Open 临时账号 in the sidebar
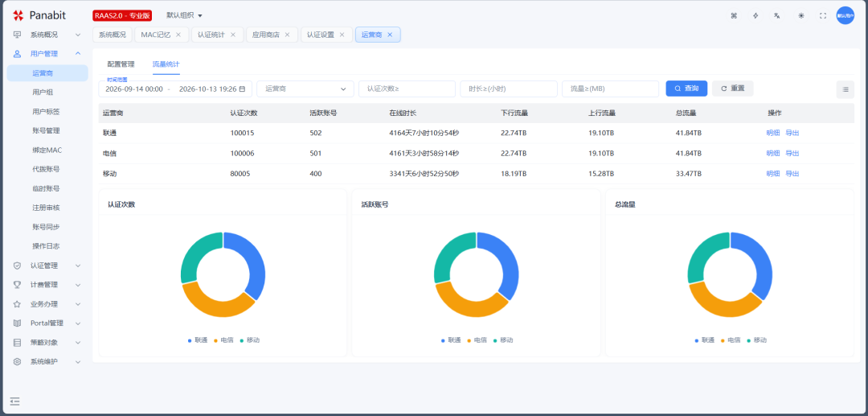The image size is (868, 416). tap(47, 188)
